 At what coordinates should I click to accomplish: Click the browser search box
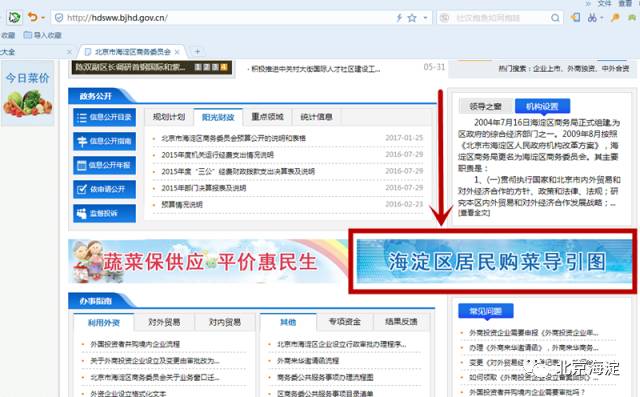500,18
